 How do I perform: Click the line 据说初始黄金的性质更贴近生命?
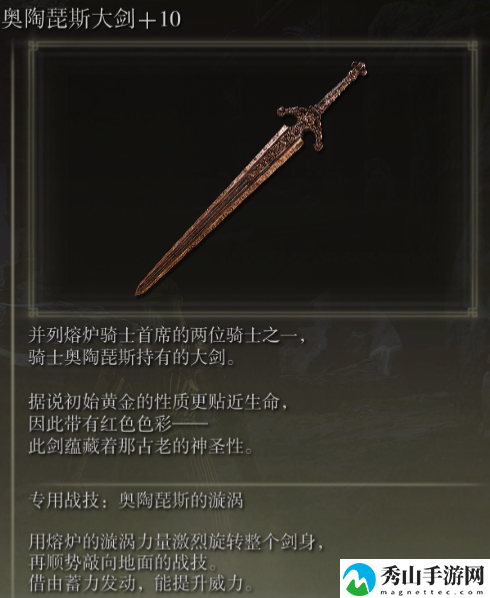(159, 402)
